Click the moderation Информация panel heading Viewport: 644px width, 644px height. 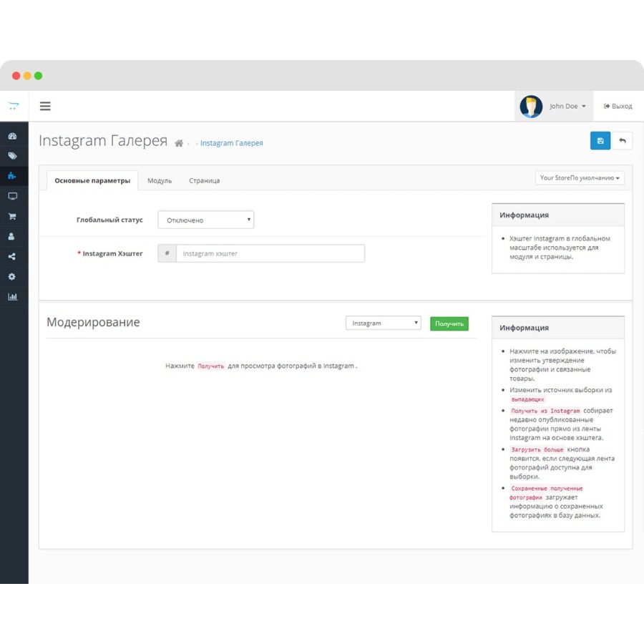click(524, 328)
